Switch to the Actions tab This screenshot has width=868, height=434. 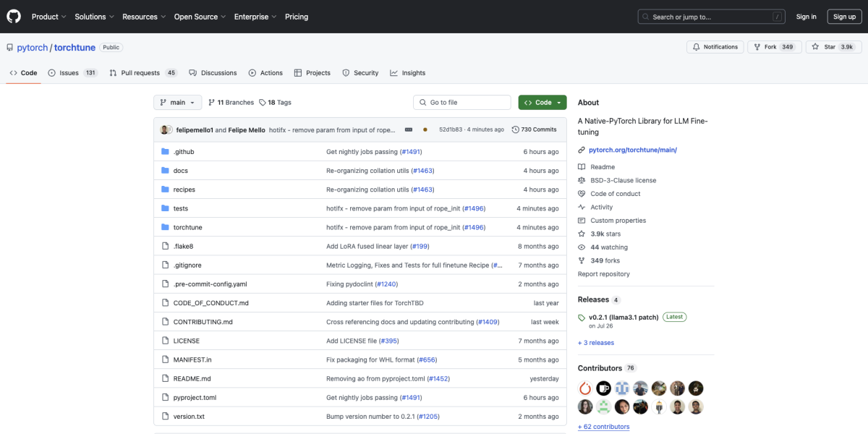(x=265, y=73)
